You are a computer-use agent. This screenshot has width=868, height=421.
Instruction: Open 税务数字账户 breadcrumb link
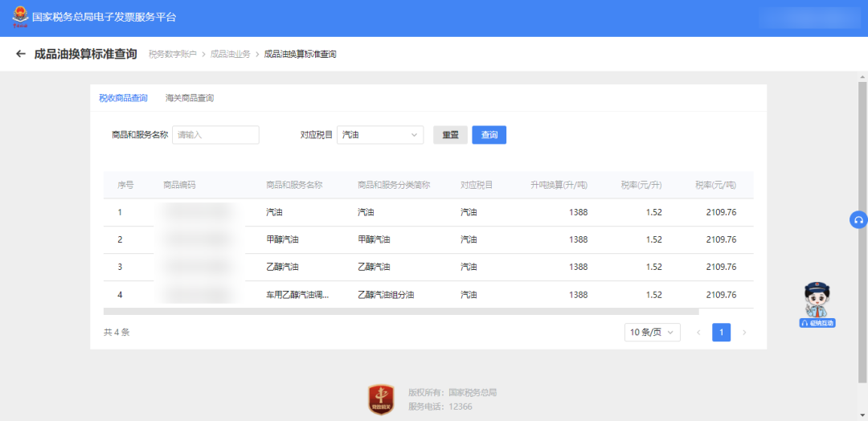pos(172,55)
